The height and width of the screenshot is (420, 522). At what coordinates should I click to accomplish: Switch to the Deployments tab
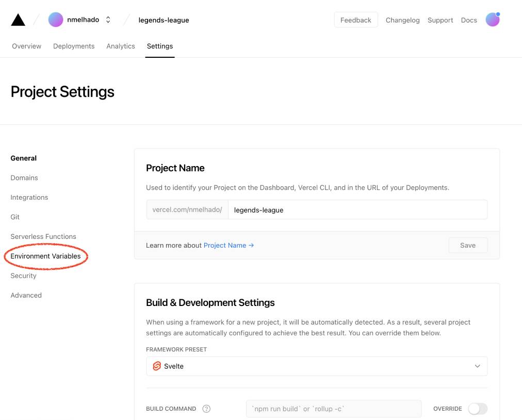tap(74, 46)
